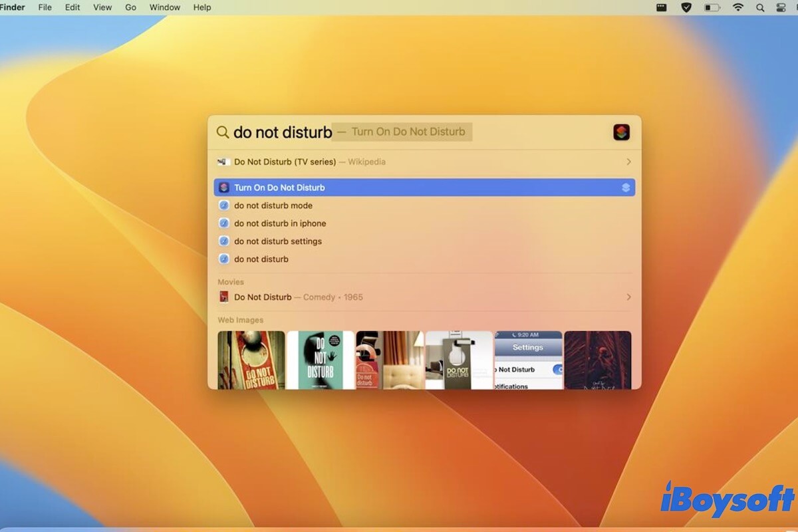Click the movie poster icon on the Comedy 1965 row
798x532 pixels.
click(224, 297)
